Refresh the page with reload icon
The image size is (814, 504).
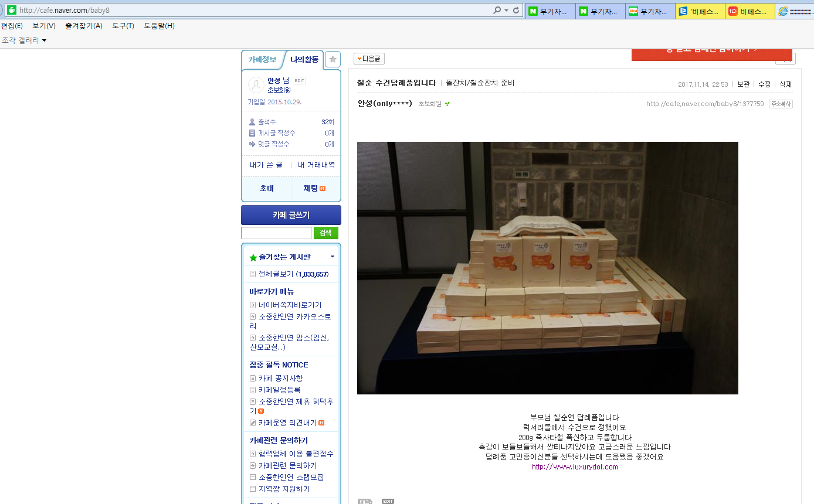click(x=516, y=11)
